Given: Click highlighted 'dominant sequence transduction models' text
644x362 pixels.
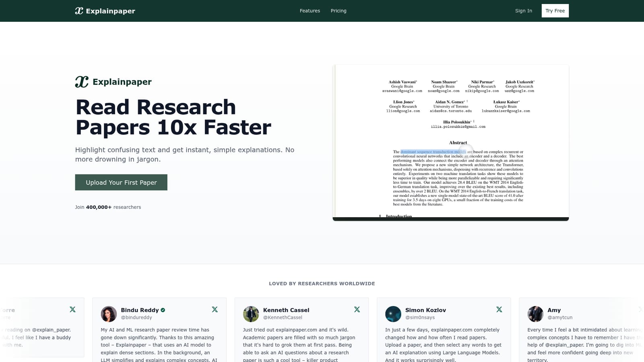Looking at the screenshot, I should (433, 152).
